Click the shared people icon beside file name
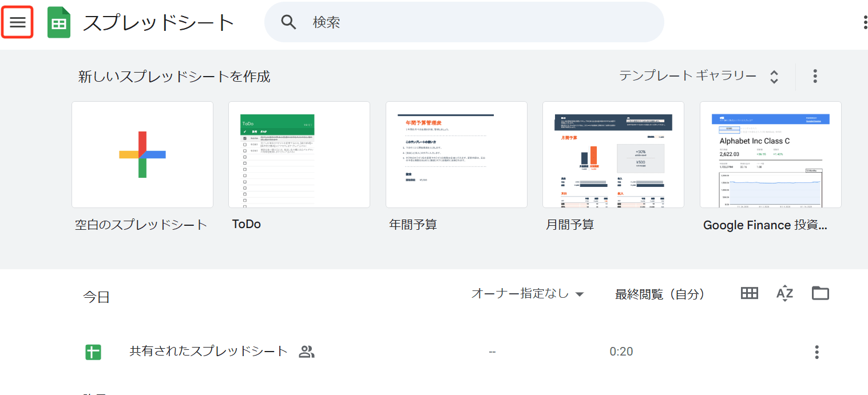 point(307,352)
